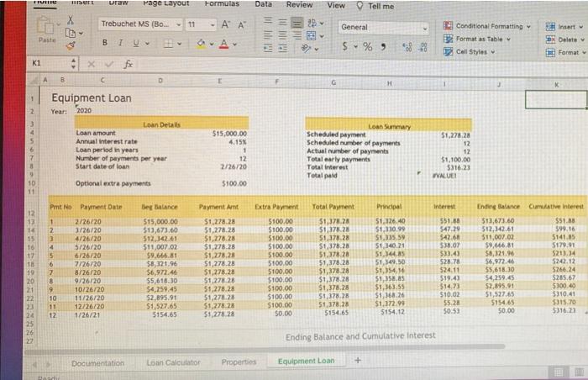The image size is (588, 380).
Task: Select column header G
Action: click(x=333, y=82)
